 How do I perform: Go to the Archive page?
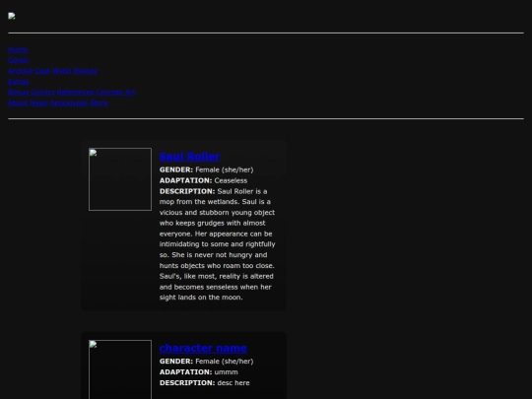[x=21, y=71]
